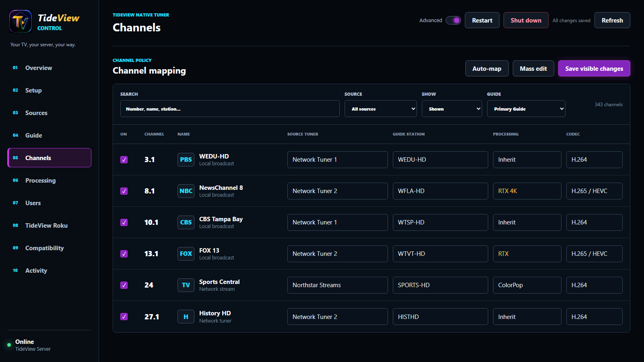
Task: Click the Sports Central channel name
Action: click(219, 282)
